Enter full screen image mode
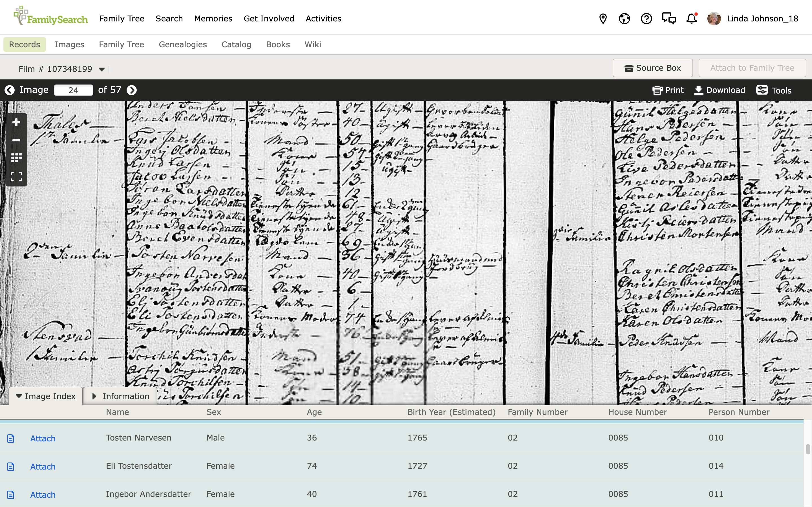 (x=16, y=176)
